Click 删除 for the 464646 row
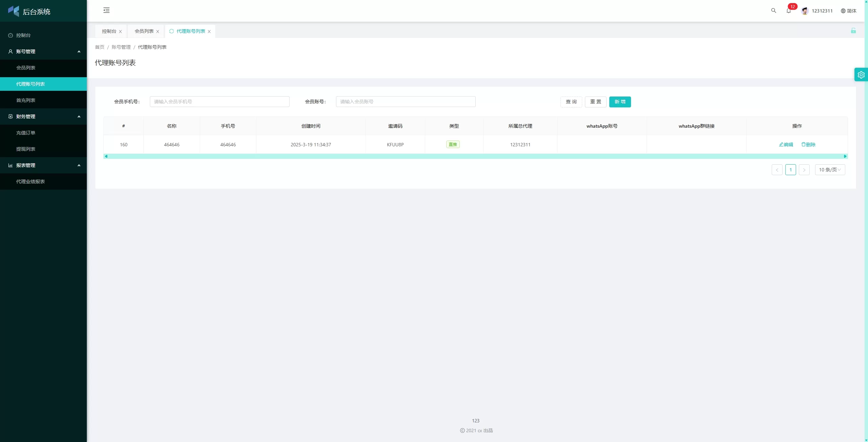The width and height of the screenshot is (868, 442). 808,145
